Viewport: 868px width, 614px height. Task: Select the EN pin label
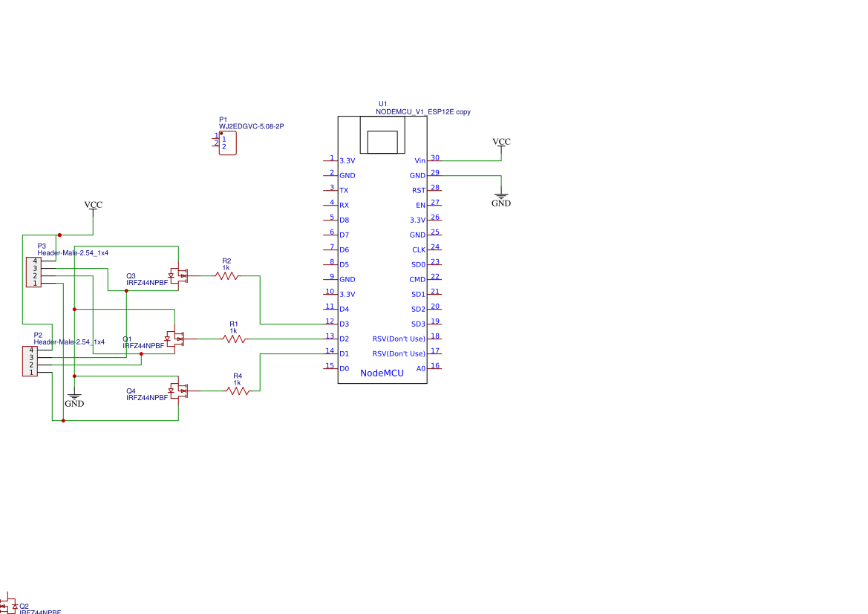point(421,206)
